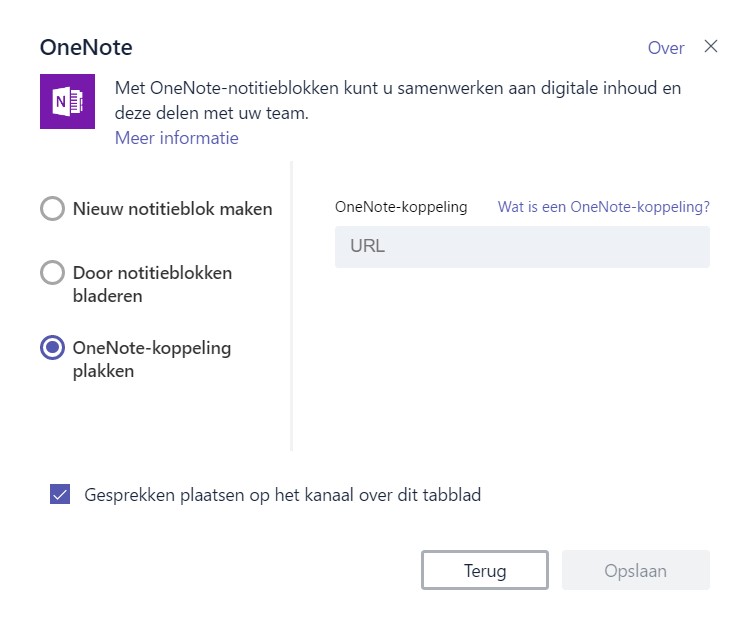The height and width of the screenshot is (624, 748).
Task: Select the Nieuw notitieblok maken radio button
Action: coord(52,208)
